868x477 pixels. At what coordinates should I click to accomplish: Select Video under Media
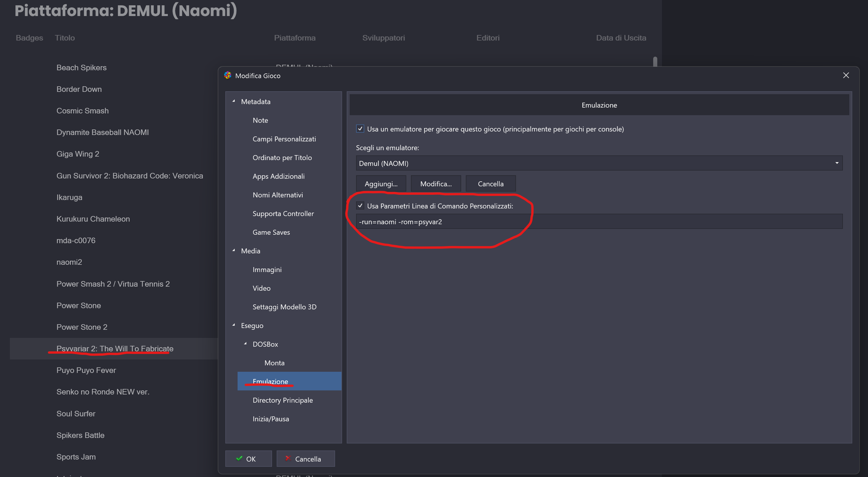[x=262, y=288]
